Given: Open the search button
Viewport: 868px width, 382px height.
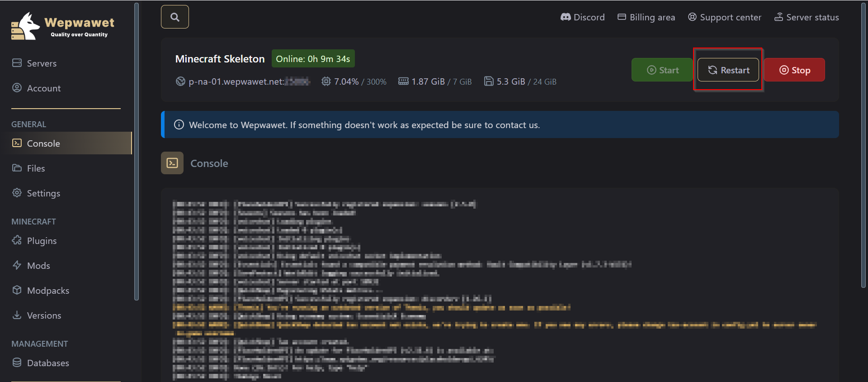Looking at the screenshot, I should click(x=175, y=17).
